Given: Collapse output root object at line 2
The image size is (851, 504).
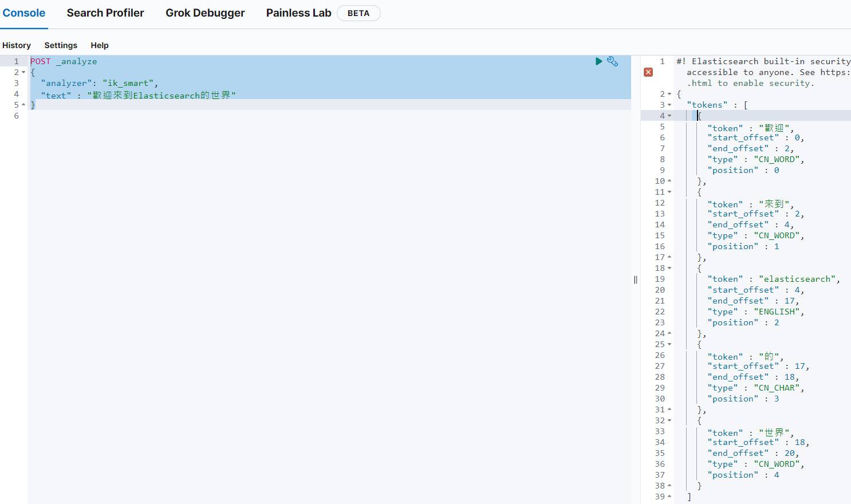Looking at the screenshot, I should click(669, 94).
